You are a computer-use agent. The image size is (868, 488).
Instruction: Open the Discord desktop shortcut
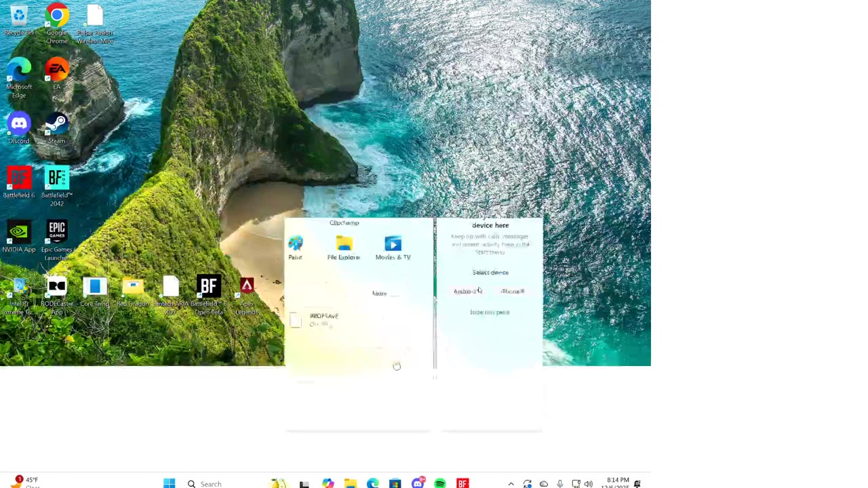(19, 129)
